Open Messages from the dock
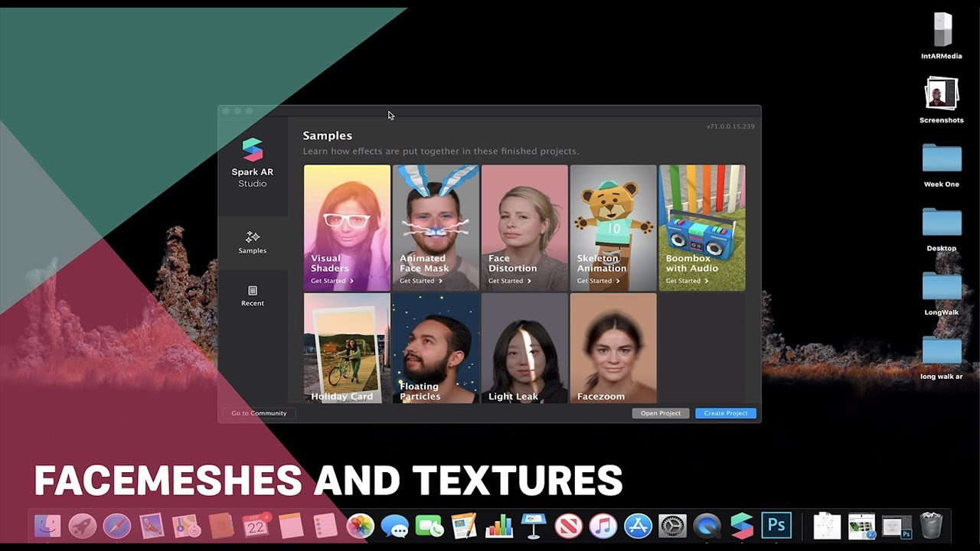980x551 pixels. click(x=395, y=526)
